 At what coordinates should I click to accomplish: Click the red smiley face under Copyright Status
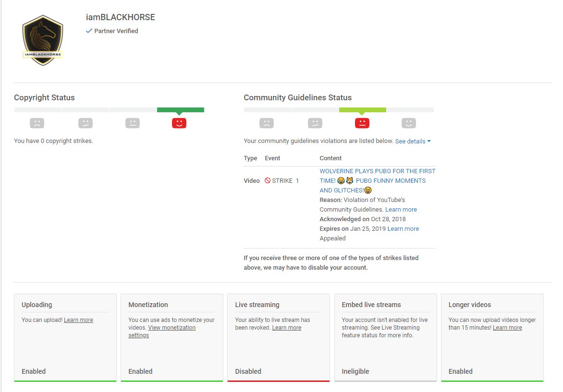click(179, 123)
